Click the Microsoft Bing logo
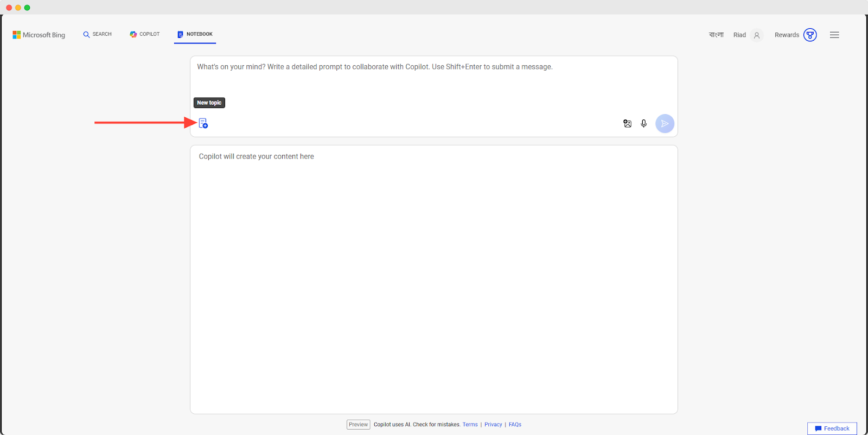 point(39,35)
